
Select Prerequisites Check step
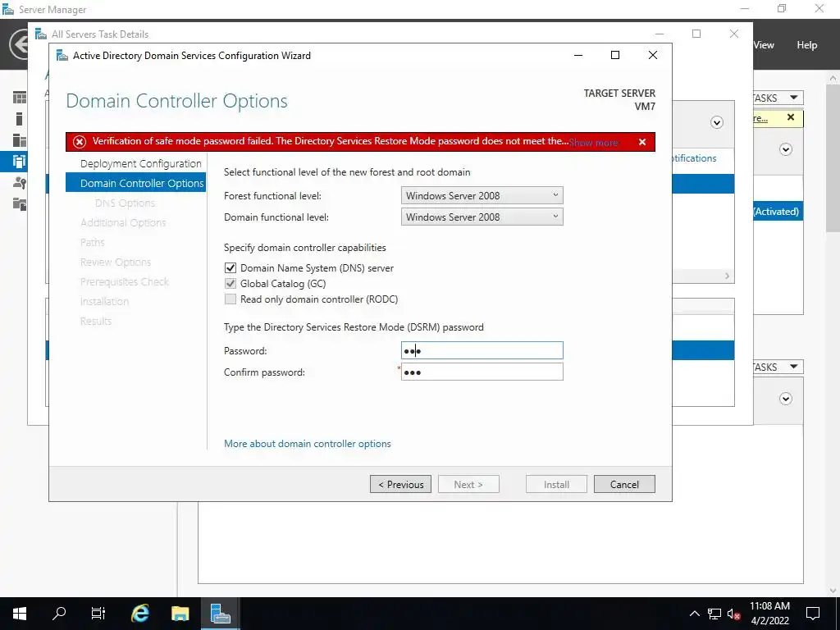[x=125, y=282]
